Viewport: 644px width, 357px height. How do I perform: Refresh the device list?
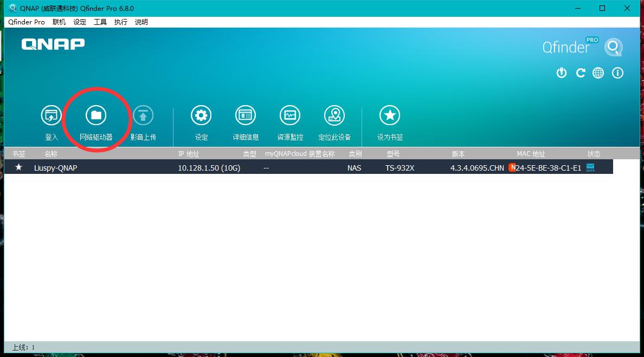[581, 73]
